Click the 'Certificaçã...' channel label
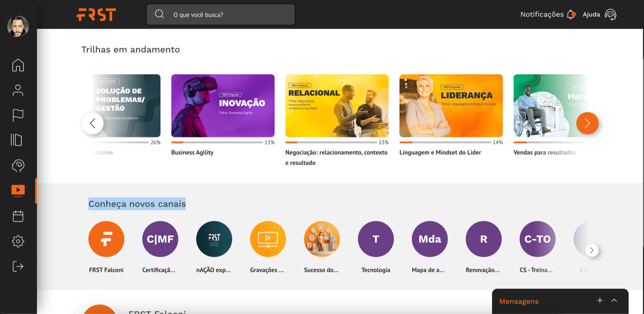Image resolution: width=644 pixels, height=314 pixels. [159, 270]
